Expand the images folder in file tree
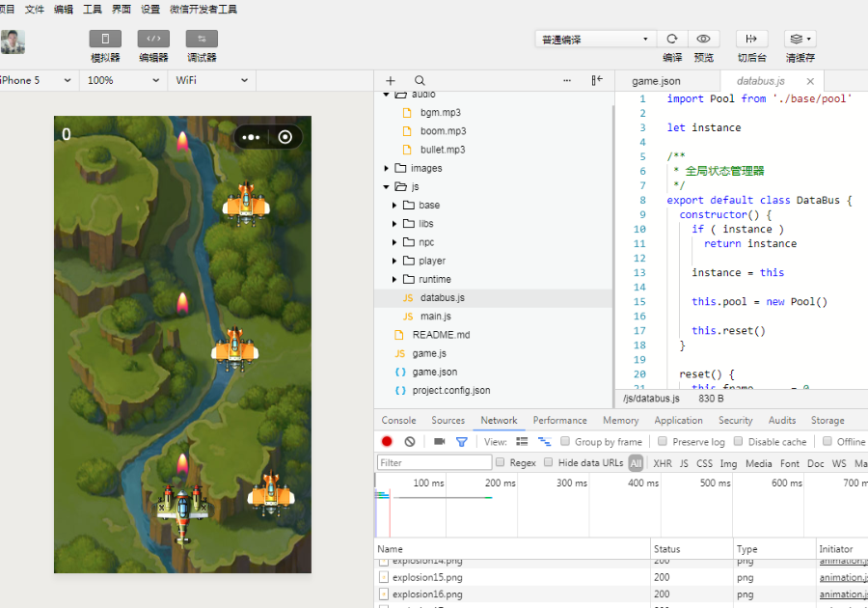The height and width of the screenshot is (608, 868). 425,168
